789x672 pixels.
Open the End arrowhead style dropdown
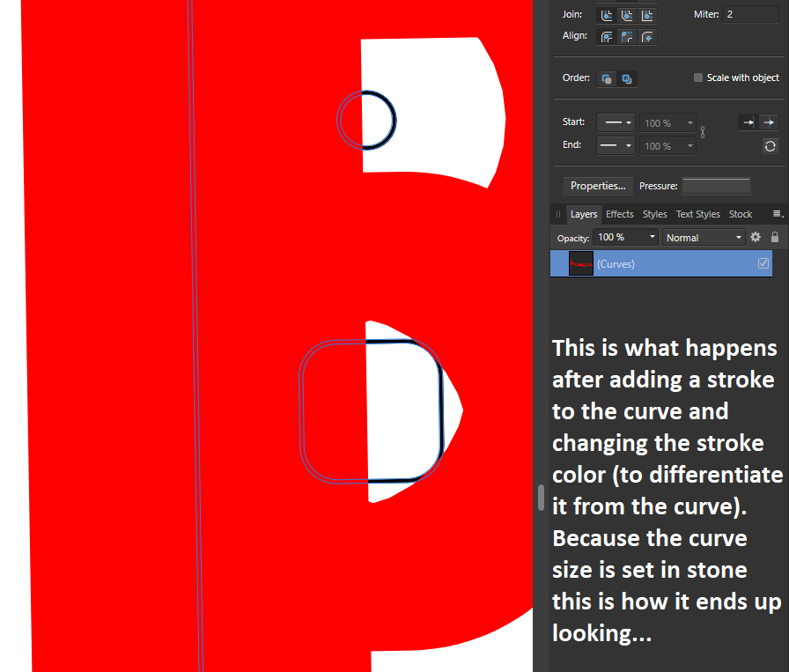click(x=616, y=145)
